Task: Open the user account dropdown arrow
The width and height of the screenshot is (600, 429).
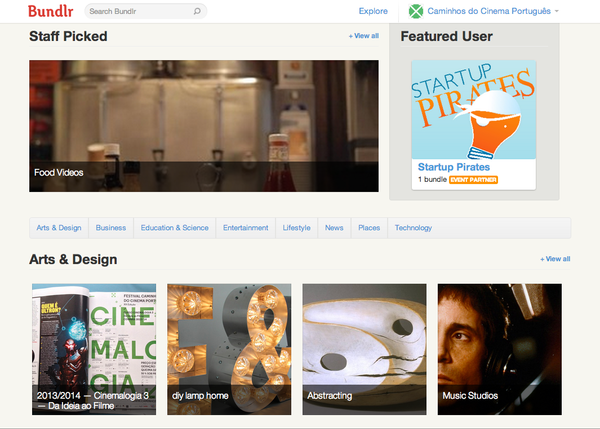Action: point(556,12)
